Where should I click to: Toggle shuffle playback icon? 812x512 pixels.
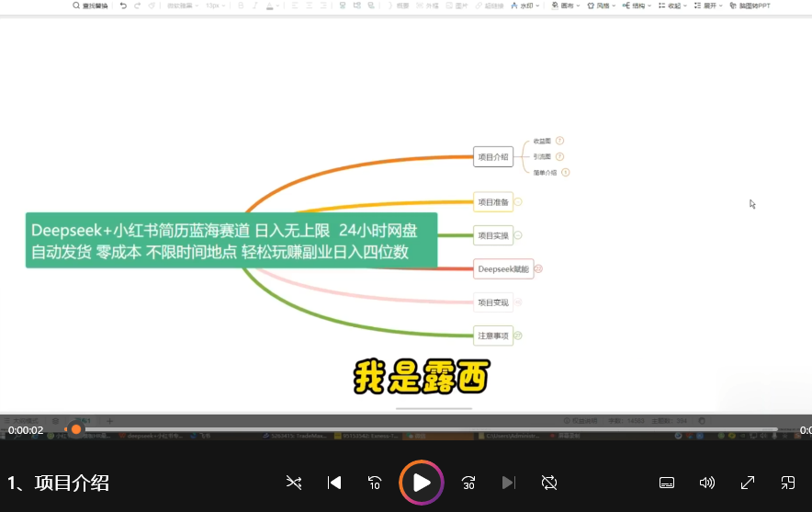294,483
